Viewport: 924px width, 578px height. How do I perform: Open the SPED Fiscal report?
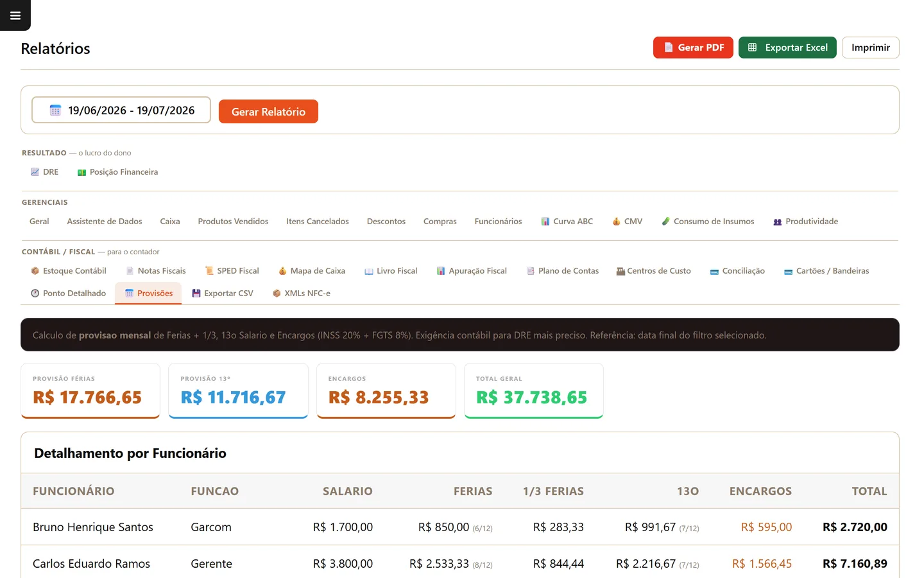pos(232,271)
